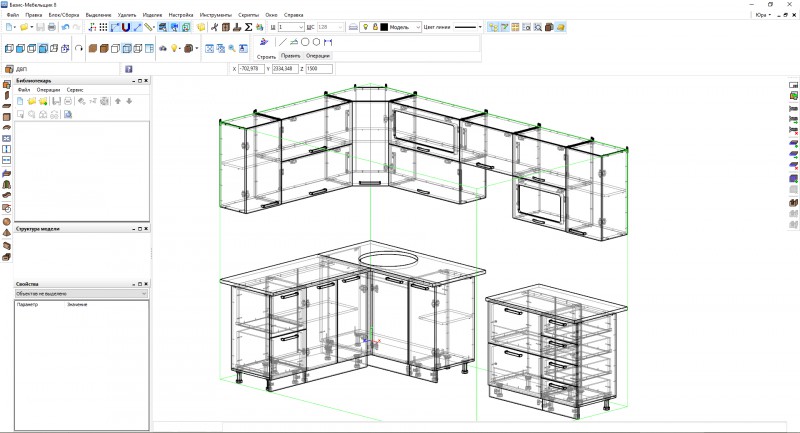Click the Save icon in main toolbar

[x=40, y=27]
